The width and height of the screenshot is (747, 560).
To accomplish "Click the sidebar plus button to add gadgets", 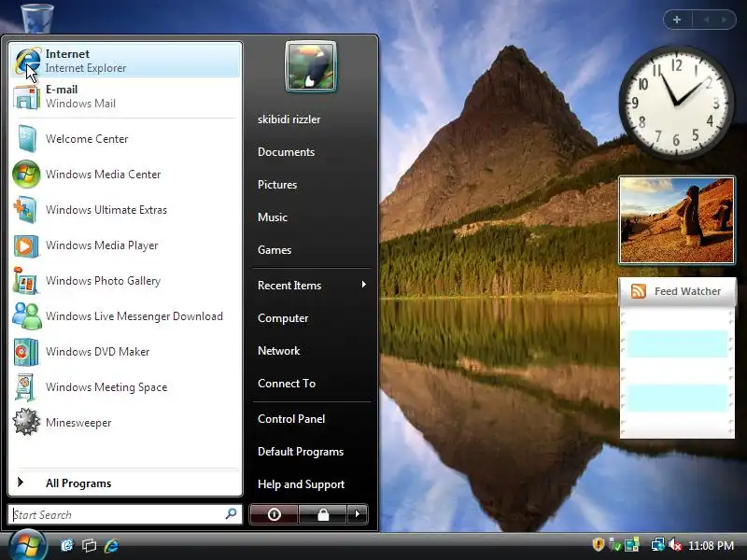I will (677, 20).
